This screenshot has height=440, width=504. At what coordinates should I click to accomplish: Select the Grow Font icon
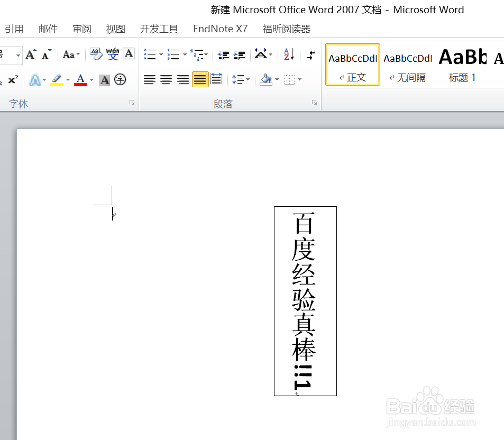[30, 54]
